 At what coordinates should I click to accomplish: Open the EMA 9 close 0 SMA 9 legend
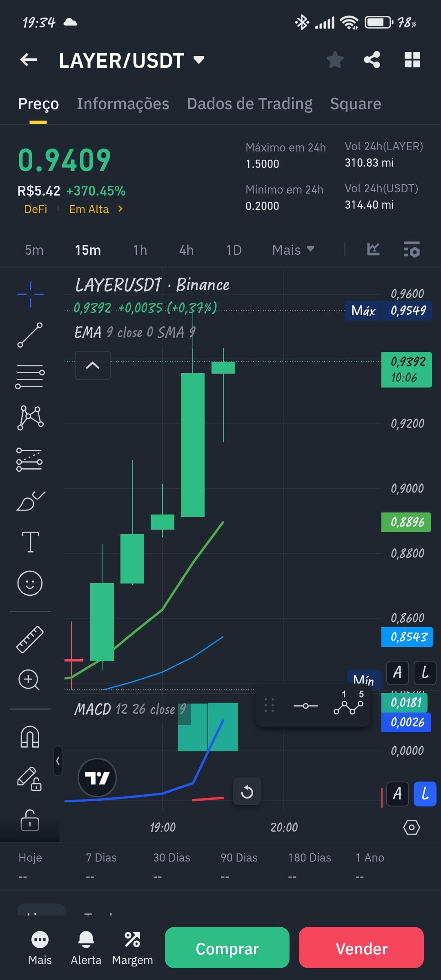[135, 332]
